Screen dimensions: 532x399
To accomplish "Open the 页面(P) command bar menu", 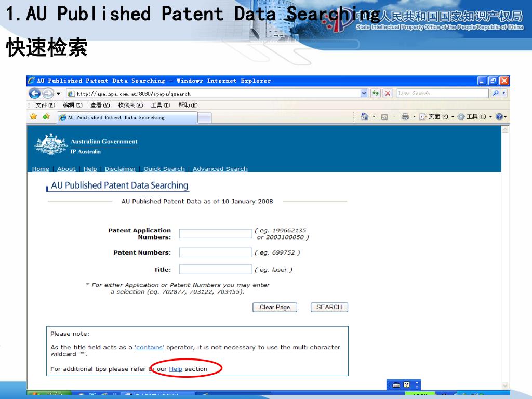I will point(436,117).
